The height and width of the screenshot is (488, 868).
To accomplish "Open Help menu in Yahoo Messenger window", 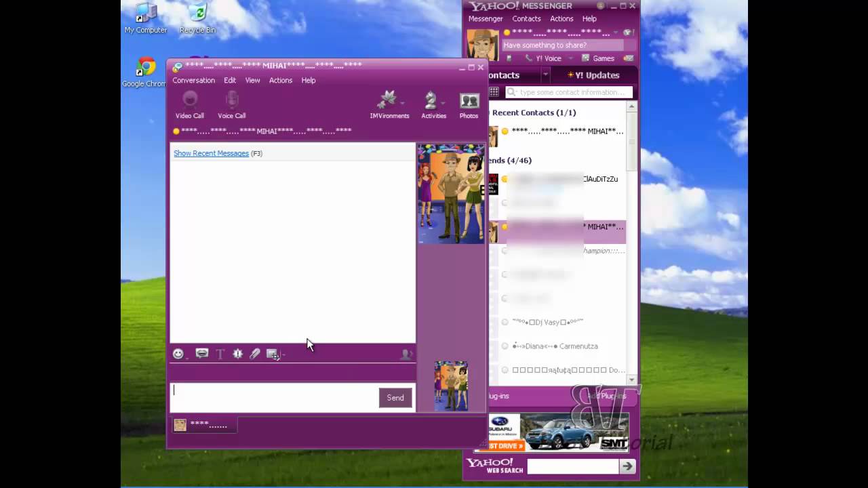I will pos(589,19).
